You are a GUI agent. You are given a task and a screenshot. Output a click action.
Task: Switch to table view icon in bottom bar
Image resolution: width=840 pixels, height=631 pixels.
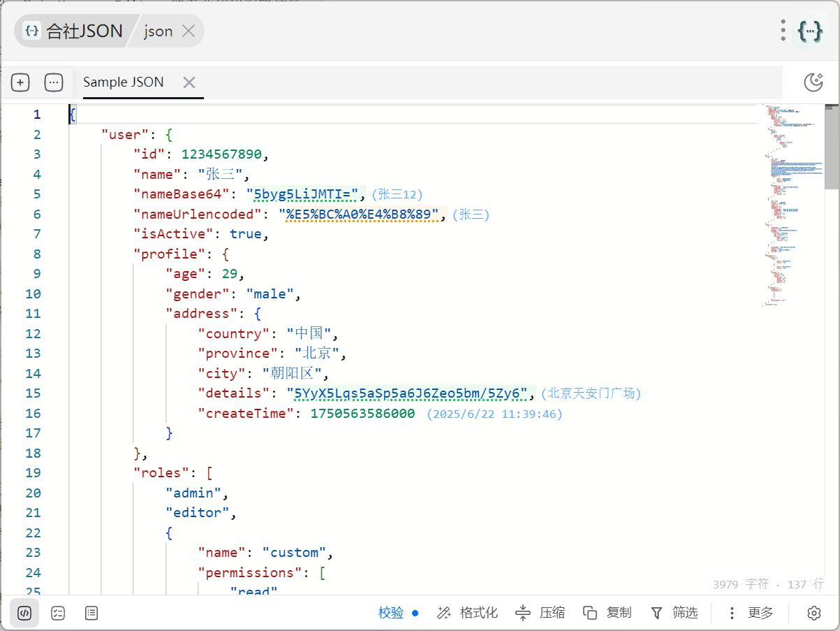coord(91,613)
